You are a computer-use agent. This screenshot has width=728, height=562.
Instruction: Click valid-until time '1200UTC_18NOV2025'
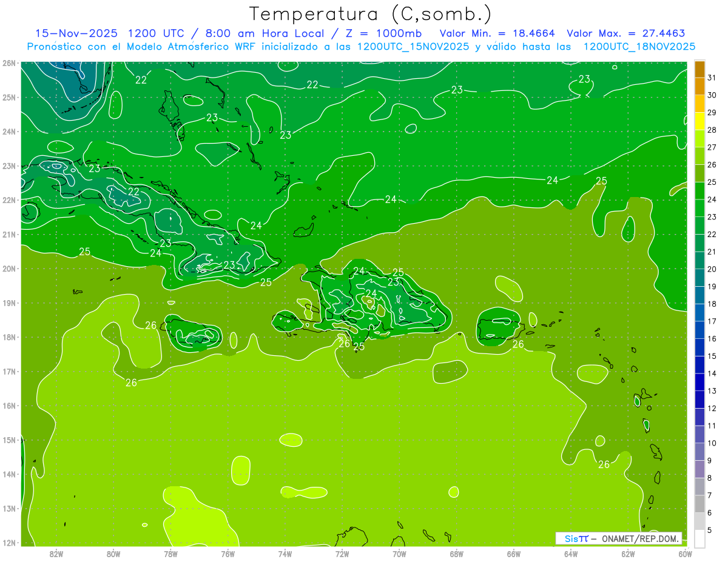[x=639, y=47]
